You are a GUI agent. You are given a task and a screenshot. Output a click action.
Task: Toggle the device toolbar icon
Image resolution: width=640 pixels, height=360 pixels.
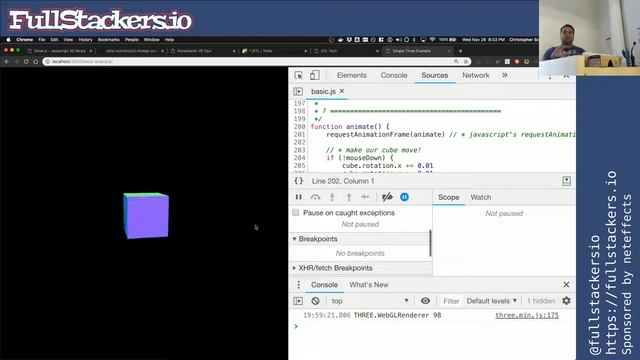tap(314, 75)
